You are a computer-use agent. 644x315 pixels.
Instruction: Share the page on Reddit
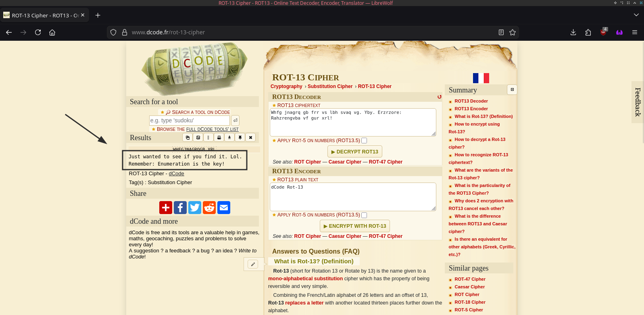click(x=209, y=208)
